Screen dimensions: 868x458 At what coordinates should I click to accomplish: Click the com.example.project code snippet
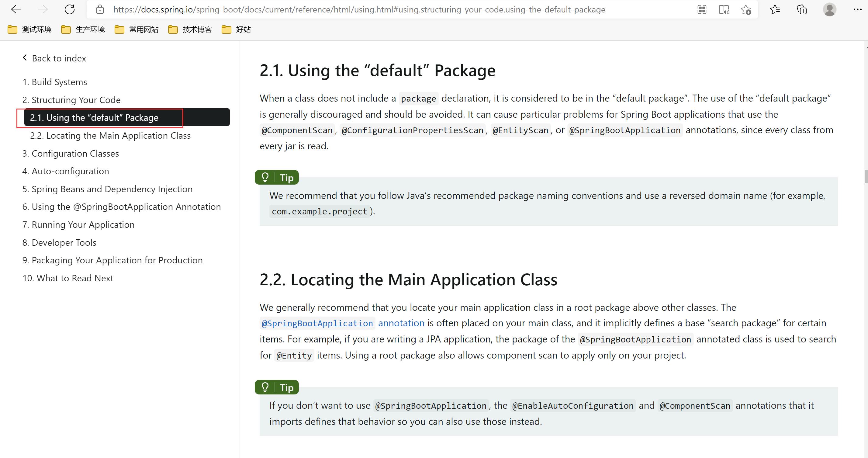320,211
